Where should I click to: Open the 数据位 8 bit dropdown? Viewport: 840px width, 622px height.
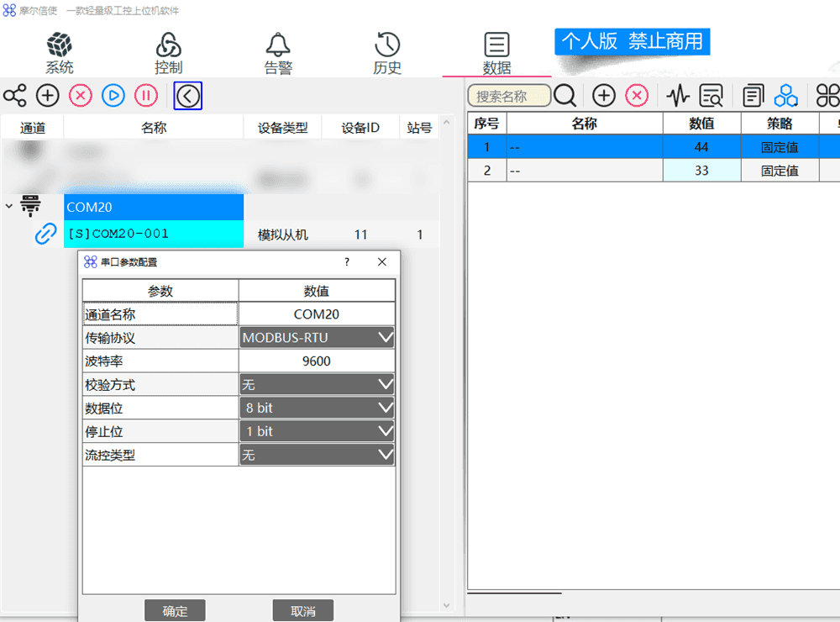[x=317, y=409]
